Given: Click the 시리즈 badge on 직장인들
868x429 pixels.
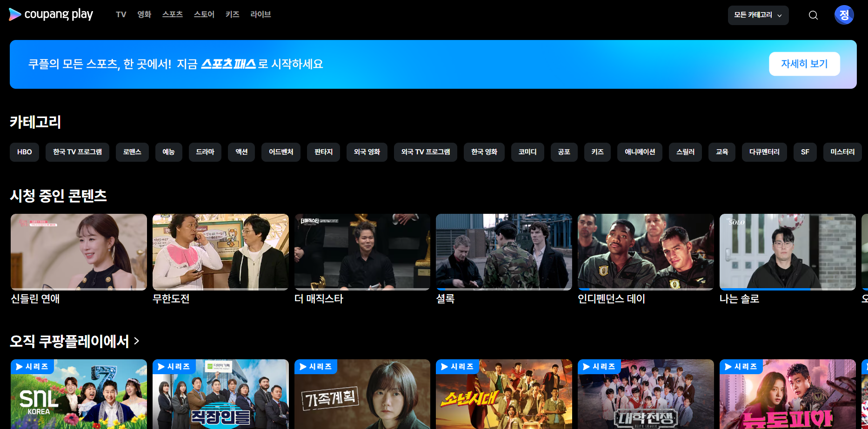Looking at the screenshot, I should click(x=174, y=367).
